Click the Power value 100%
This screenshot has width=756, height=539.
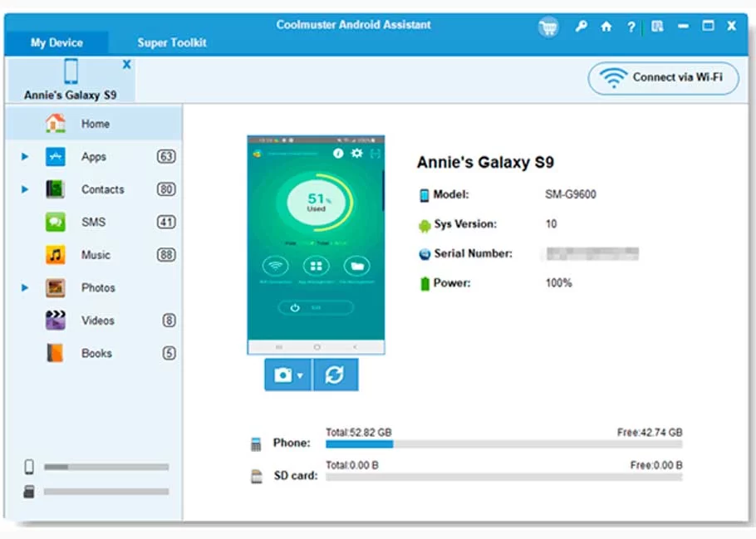click(x=558, y=283)
